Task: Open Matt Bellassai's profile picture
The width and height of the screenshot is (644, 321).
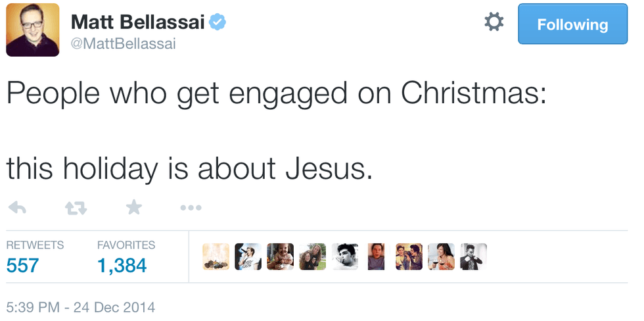Action: [x=33, y=30]
